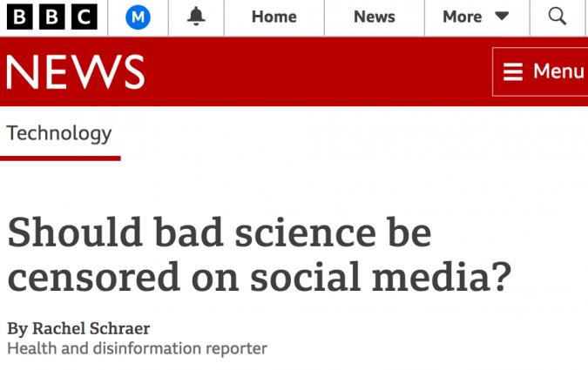
Task: Click the white NEWS logo in red banner
Action: click(75, 71)
